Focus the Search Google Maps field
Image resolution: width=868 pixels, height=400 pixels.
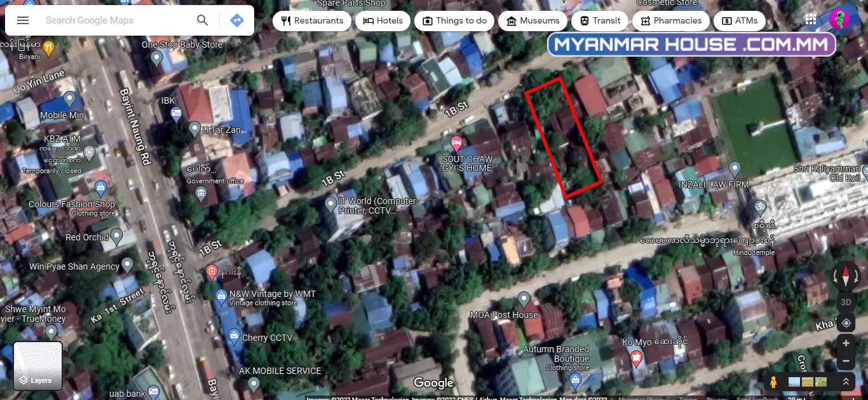click(x=114, y=20)
